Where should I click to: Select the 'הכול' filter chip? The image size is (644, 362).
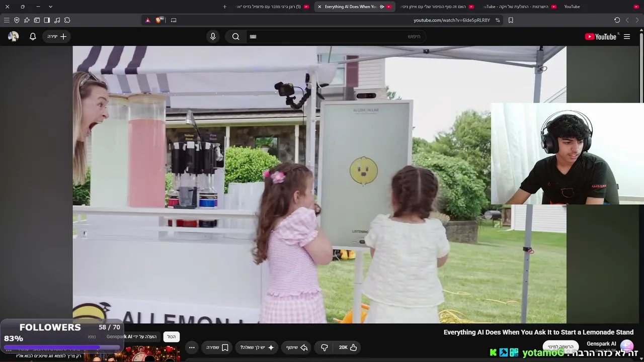(x=172, y=337)
